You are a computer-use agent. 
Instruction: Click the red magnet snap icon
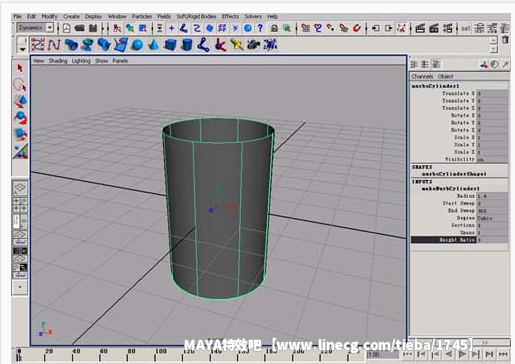point(357,28)
